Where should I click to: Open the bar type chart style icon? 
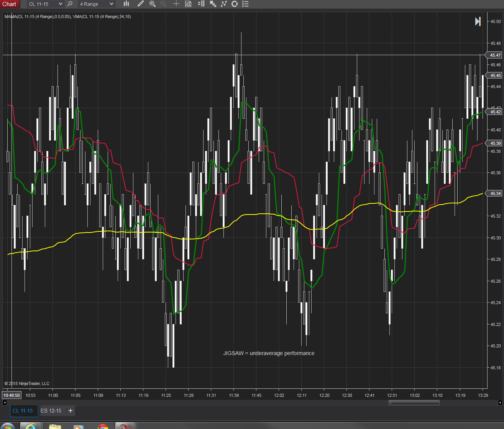(x=126, y=4)
